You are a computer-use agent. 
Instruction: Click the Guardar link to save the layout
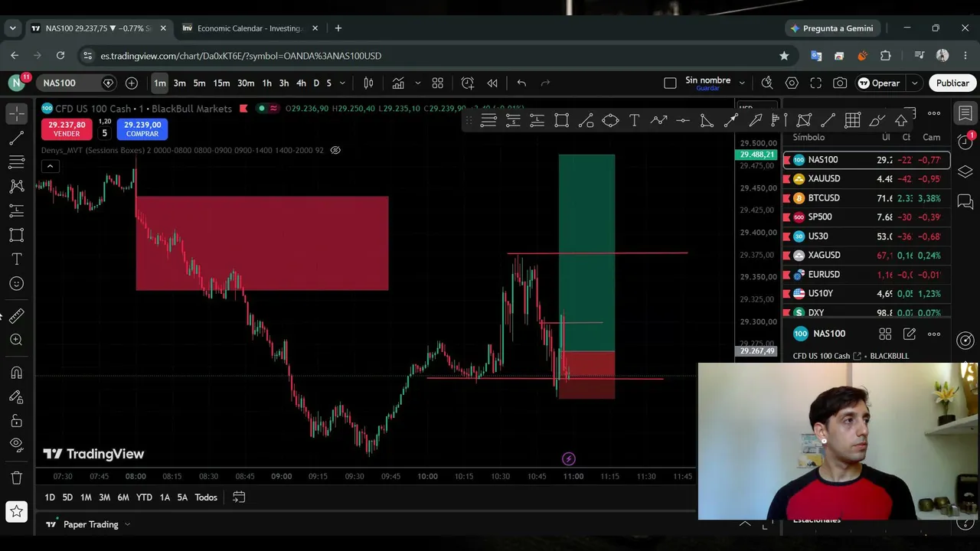coord(707,89)
